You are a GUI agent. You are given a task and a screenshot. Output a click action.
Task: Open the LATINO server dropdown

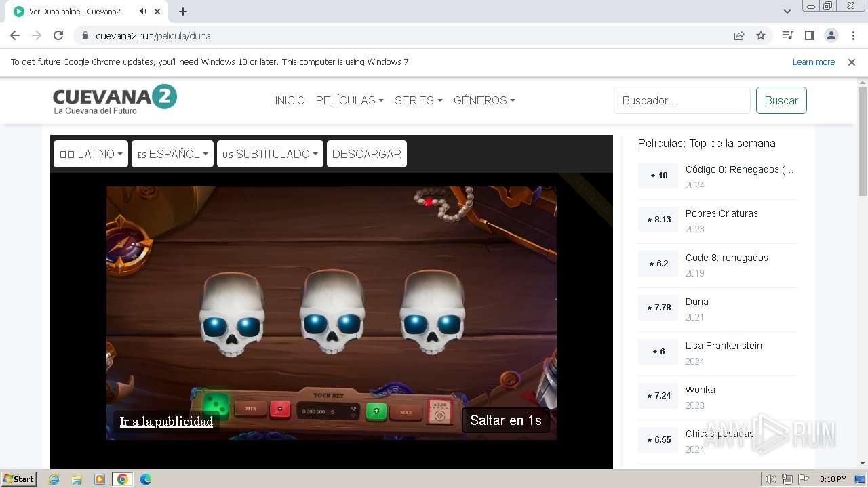pos(91,154)
